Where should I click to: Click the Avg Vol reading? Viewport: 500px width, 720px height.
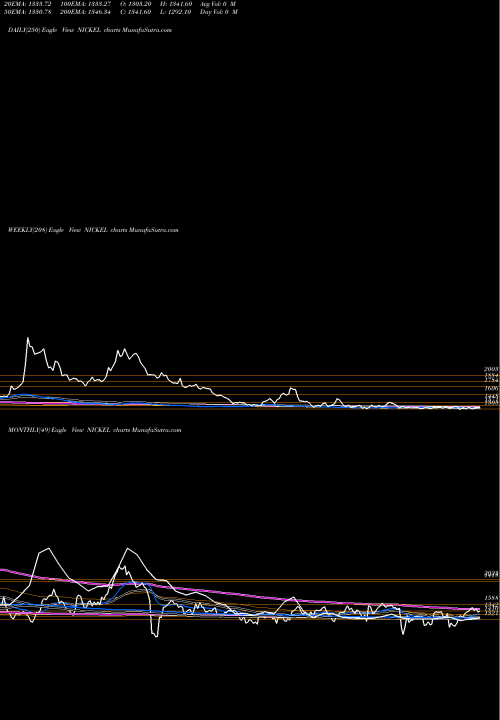(x=218, y=4)
